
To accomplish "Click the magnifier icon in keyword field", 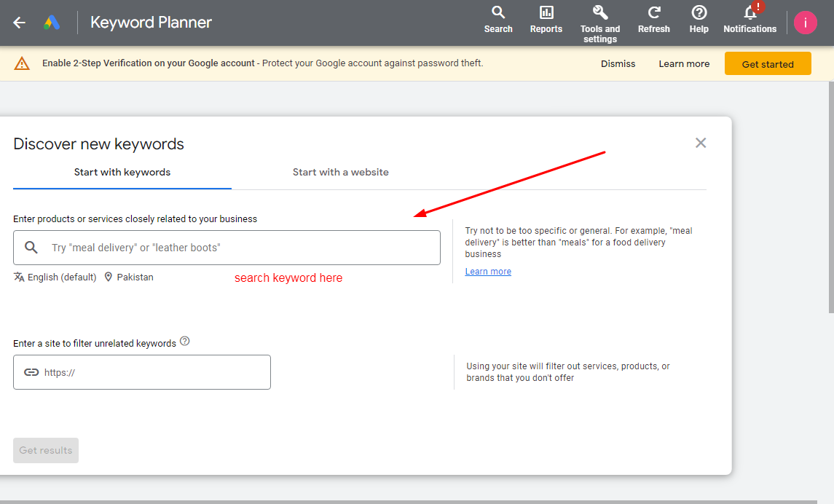I will click(31, 247).
